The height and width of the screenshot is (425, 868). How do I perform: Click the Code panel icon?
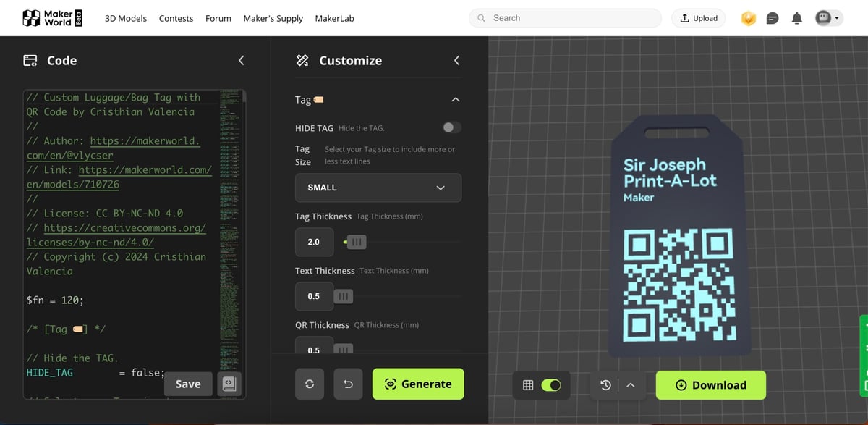point(30,61)
